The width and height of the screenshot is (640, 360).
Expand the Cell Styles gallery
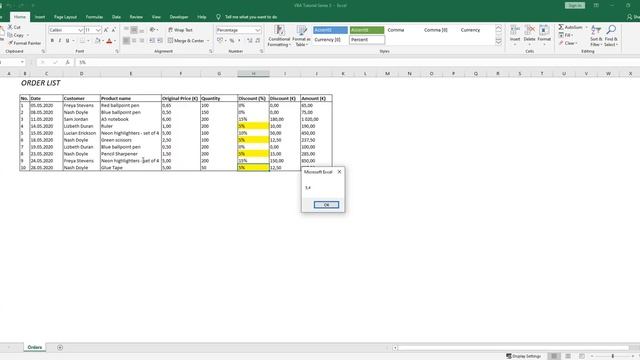[x=498, y=42]
